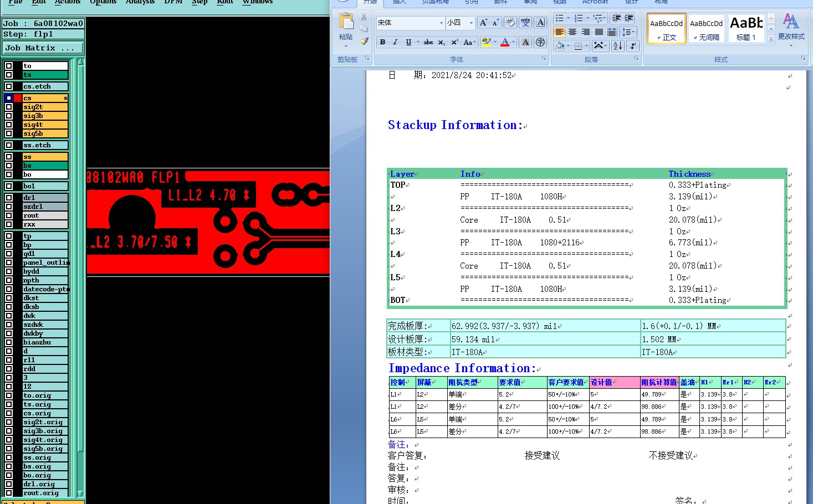Open the Job Matrix button

coord(43,48)
